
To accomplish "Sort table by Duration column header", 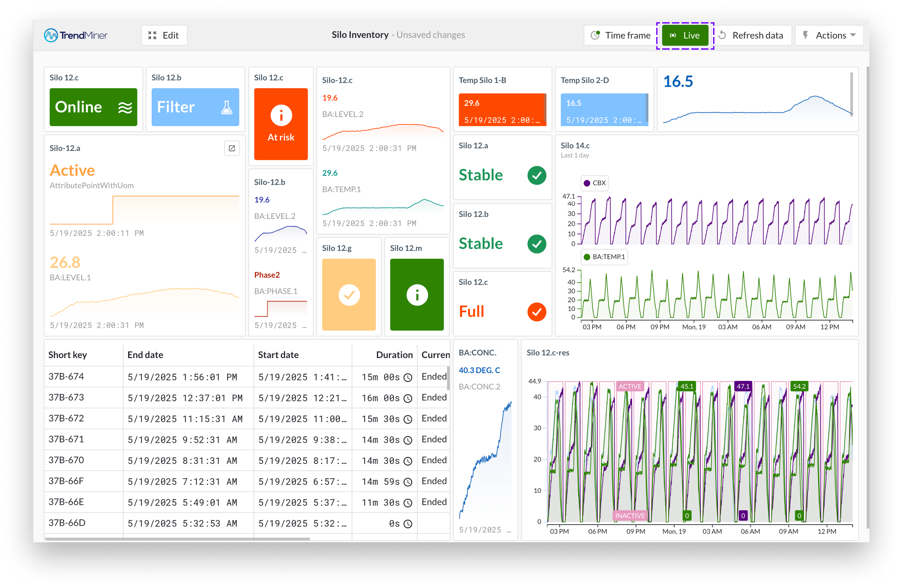I will click(394, 355).
